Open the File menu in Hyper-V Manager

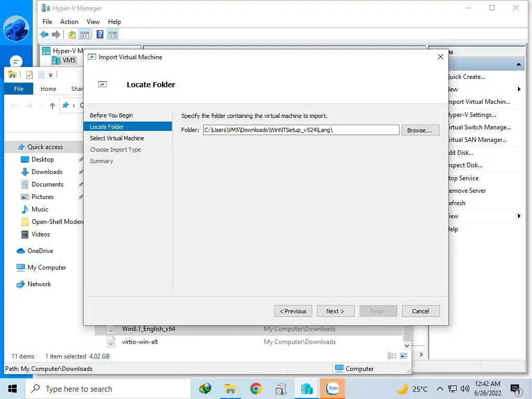pyautogui.click(x=47, y=22)
